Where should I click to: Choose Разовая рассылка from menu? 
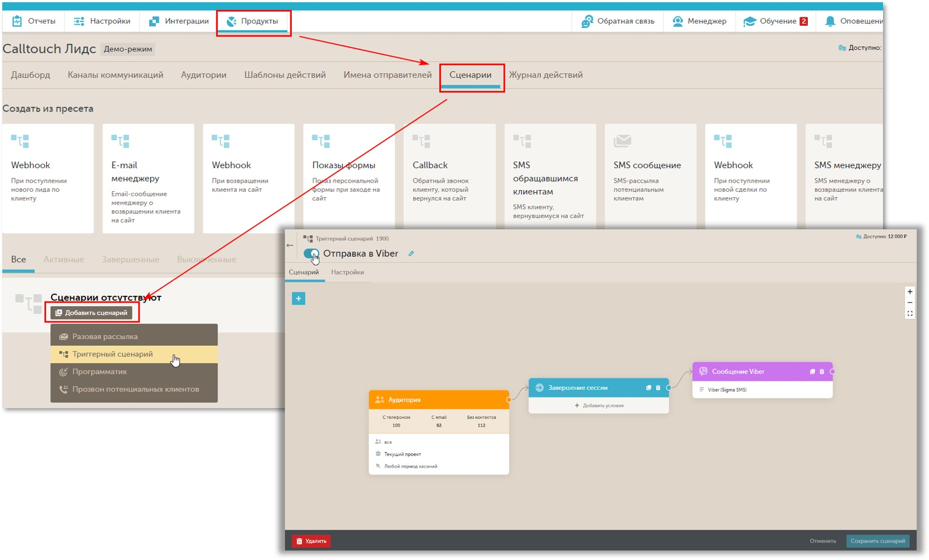click(134, 336)
